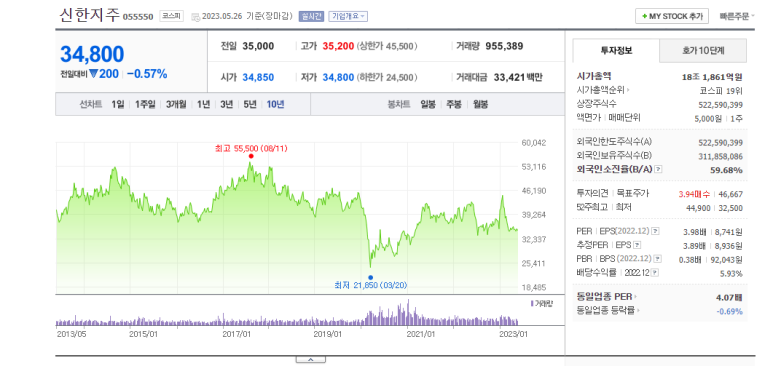Follow the 시가총액순위 arrow link
Image resolution: width=773 pixels, height=366 pixels.
tap(602, 90)
